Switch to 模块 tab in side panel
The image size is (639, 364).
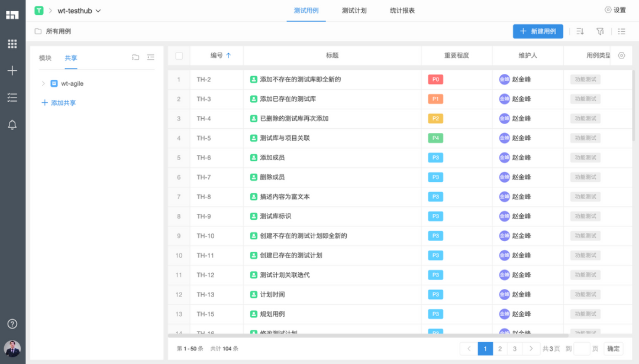pyautogui.click(x=45, y=58)
